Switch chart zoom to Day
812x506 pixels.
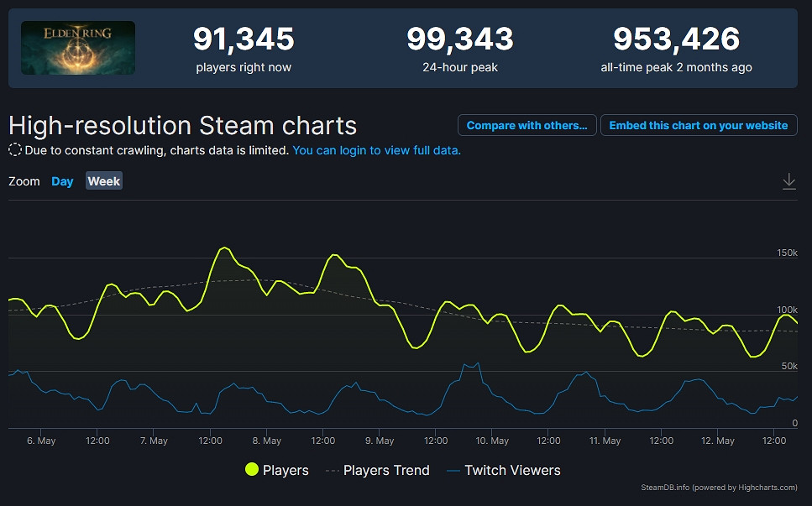point(61,180)
